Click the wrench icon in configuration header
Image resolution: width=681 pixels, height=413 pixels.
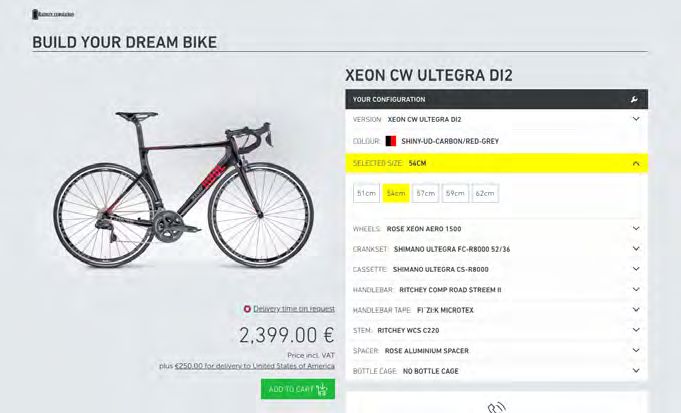634,99
